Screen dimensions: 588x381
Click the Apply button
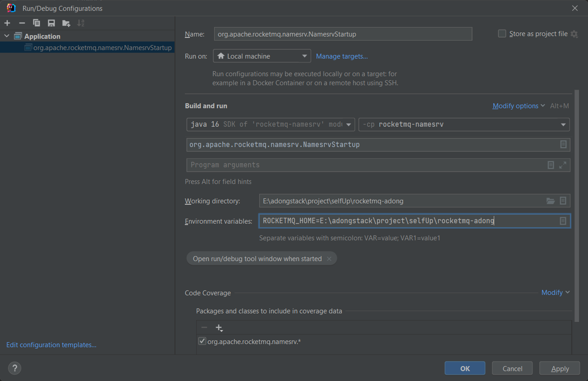(559, 368)
